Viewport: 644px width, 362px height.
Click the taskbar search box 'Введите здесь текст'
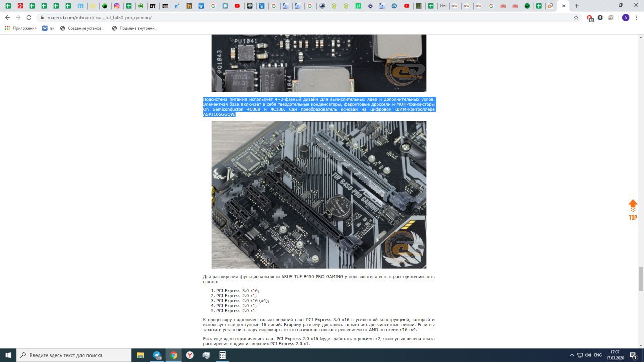pyautogui.click(x=73, y=355)
